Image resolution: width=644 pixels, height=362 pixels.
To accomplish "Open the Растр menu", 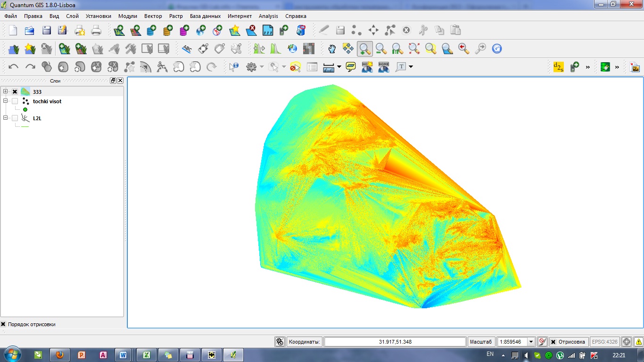I will click(x=176, y=16).
